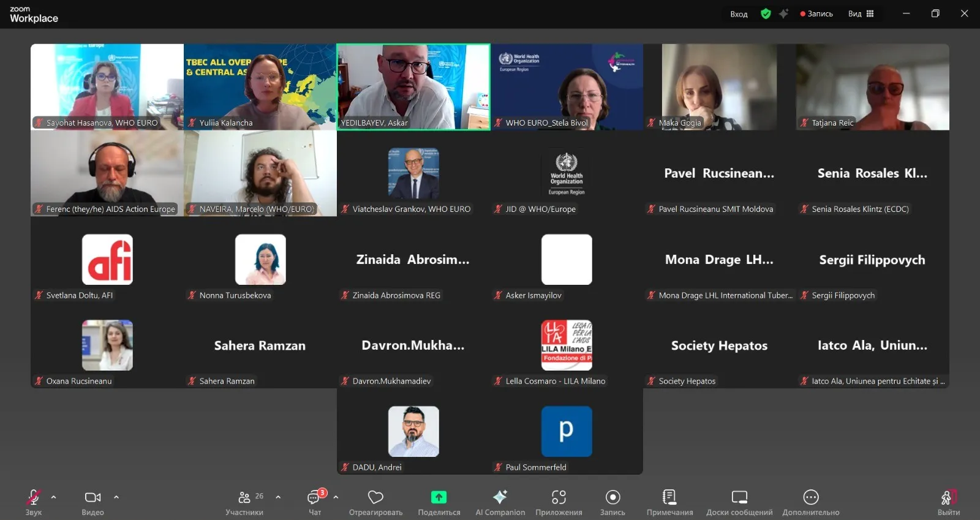Screen dimensions: 980x520
Task: Click Davron.Mukhamadiev participant tile
Action: (x=413, y=345)
